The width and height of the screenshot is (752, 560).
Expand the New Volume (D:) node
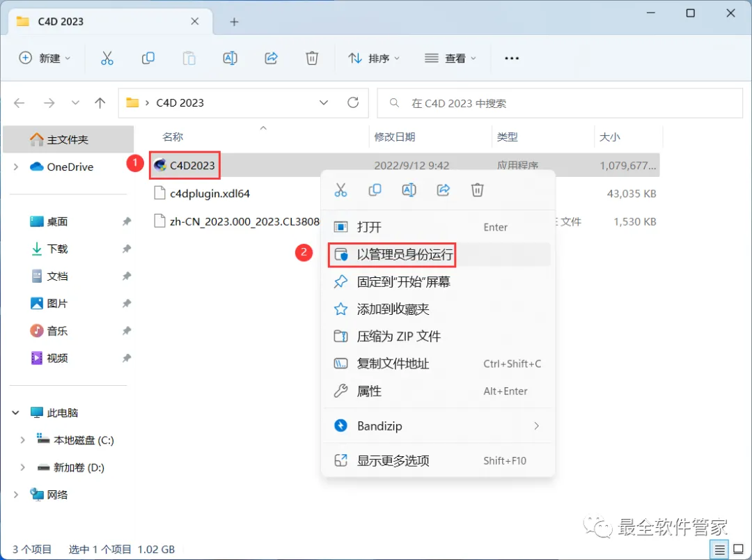point(22,467)
